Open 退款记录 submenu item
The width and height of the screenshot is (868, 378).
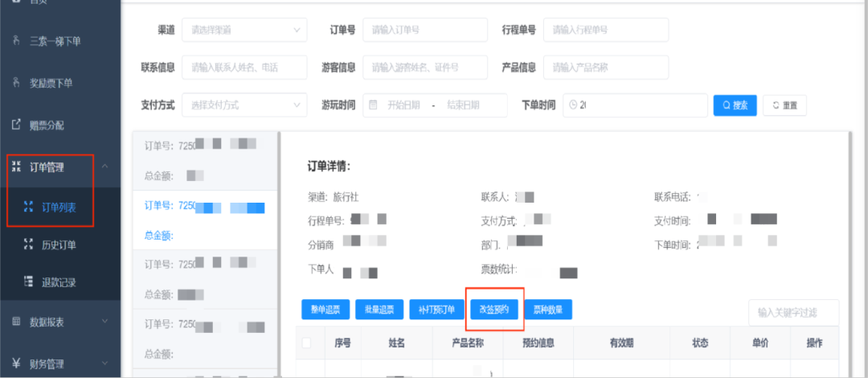(59, 281)
